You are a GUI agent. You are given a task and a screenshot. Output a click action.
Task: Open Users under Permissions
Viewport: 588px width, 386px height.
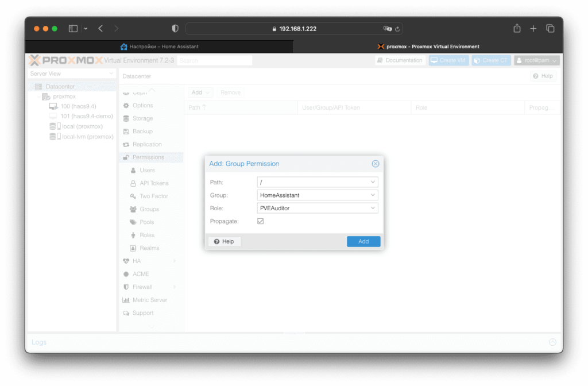click(x=151, y=170)
